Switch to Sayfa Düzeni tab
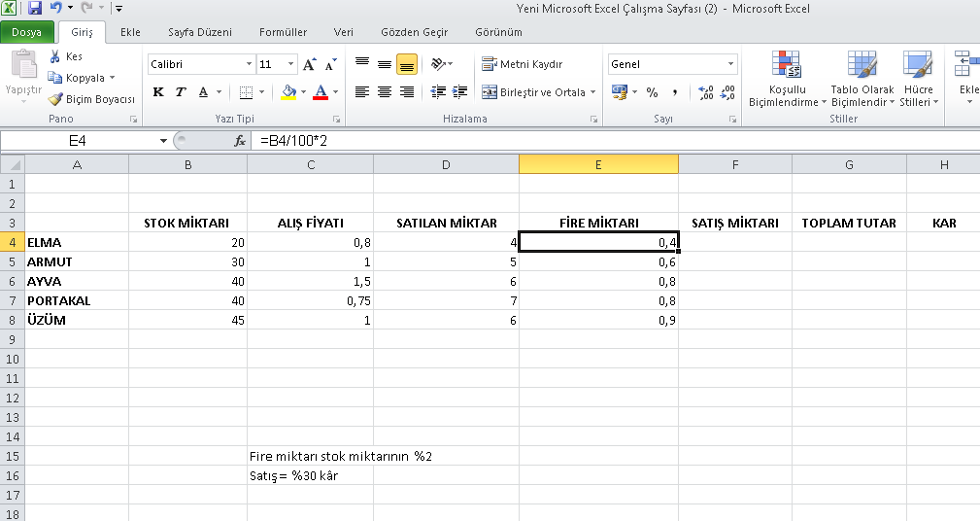This screenshot has height=521, width=980. click(200, 32)
